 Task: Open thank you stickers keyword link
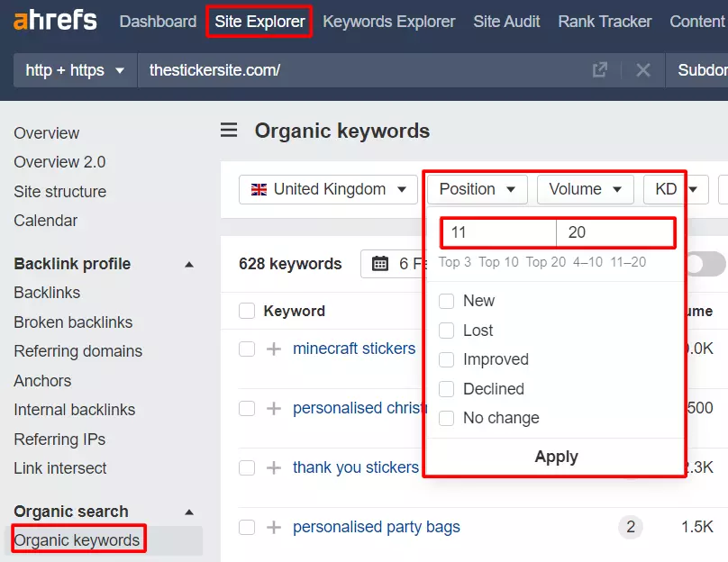pos(356,467)
